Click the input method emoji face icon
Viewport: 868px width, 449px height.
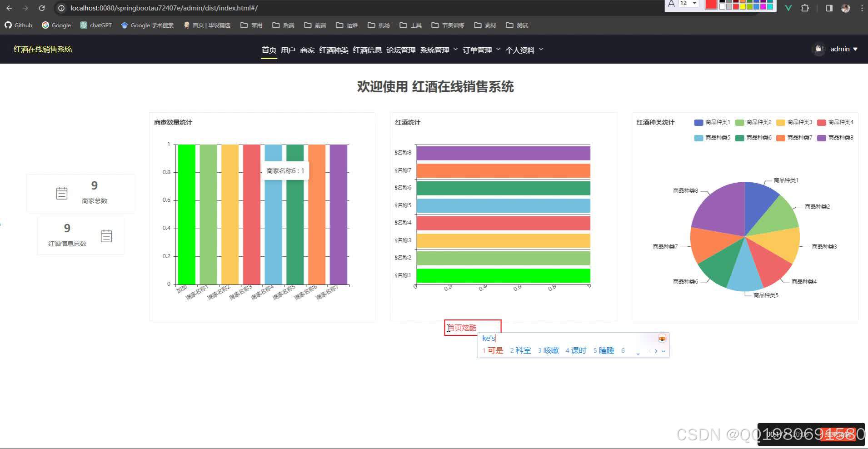[x=662, y=338]
